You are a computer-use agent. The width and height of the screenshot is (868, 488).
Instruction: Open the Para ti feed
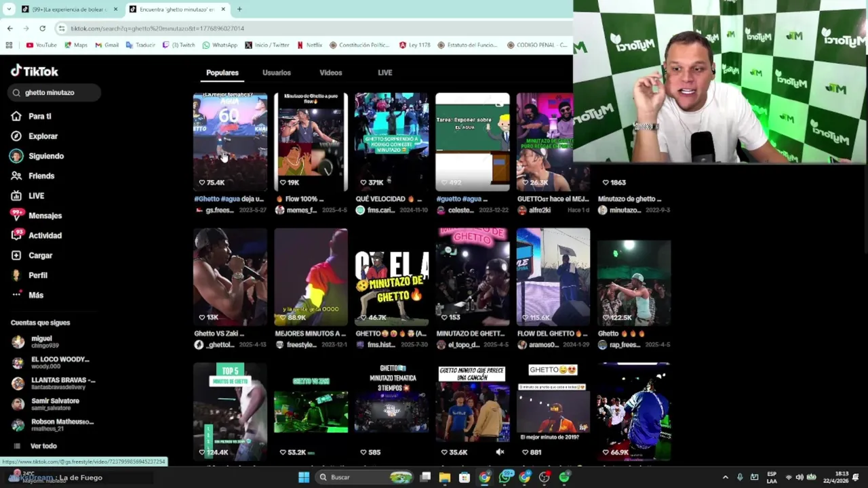33,116
